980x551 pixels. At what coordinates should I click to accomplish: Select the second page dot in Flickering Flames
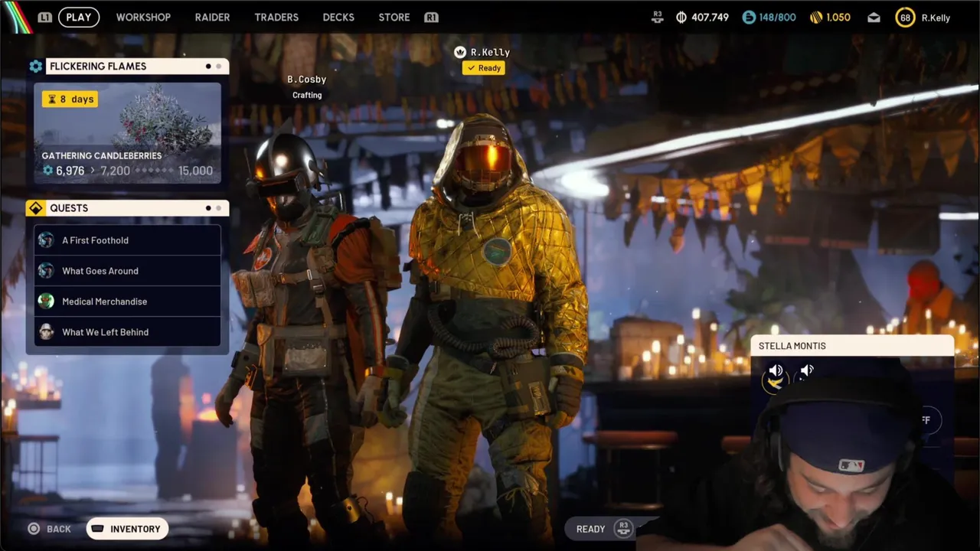(x=218, y=67)
